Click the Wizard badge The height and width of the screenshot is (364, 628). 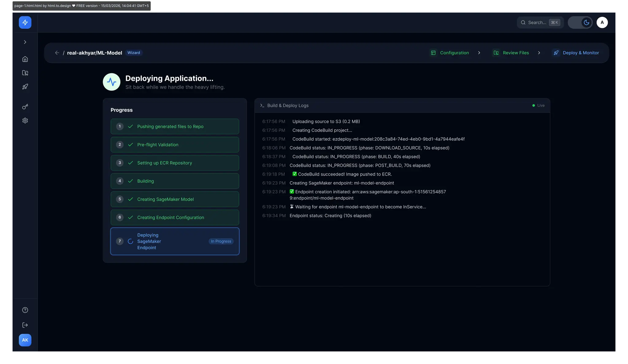click(x=134, y=53)
